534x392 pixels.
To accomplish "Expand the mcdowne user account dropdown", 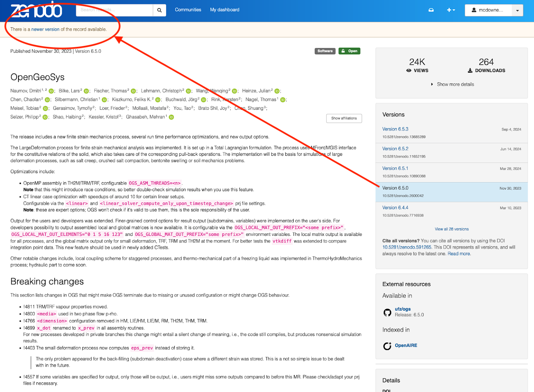I will click(517, 10).
